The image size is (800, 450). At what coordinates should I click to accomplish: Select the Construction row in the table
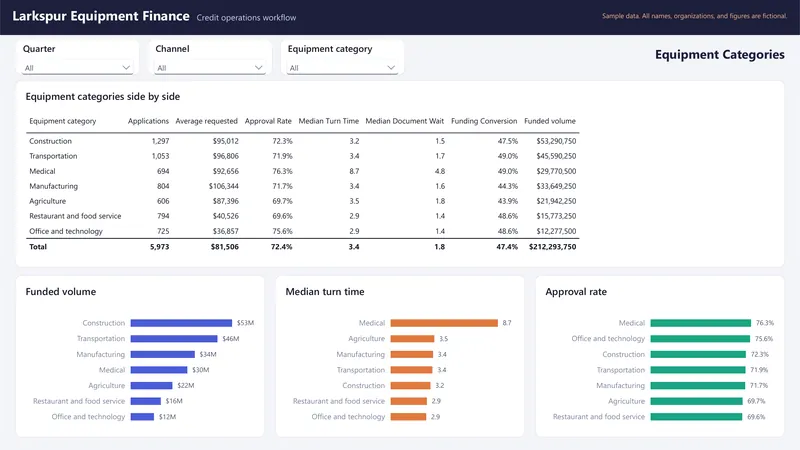click(303, 141)
